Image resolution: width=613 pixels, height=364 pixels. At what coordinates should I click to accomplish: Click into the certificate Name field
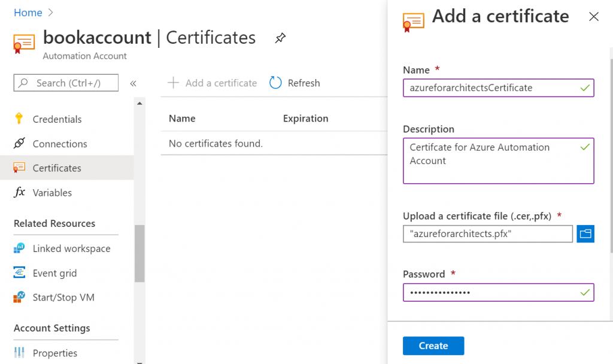(x=491, y=88)
